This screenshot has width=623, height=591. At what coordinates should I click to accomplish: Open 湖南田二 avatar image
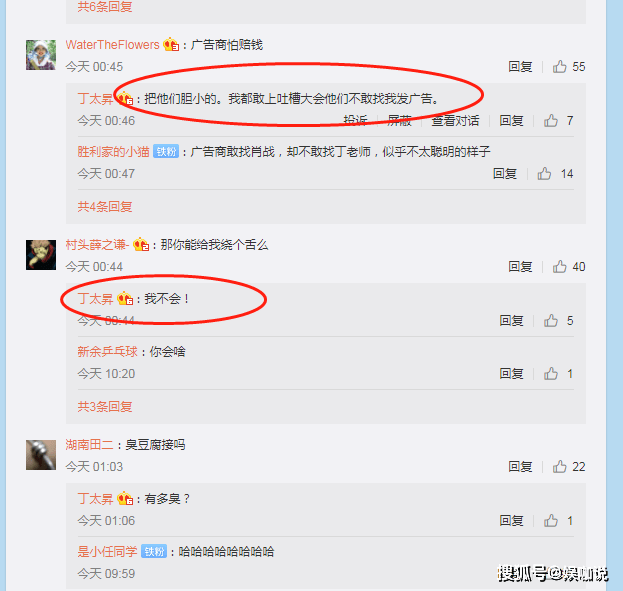(41, 455)
